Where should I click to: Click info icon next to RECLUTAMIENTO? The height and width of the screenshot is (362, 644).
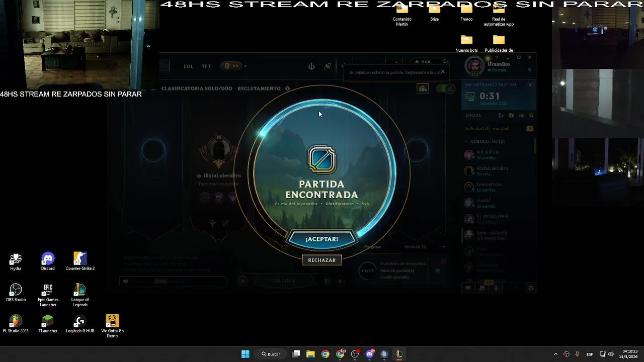pos(288,88)
